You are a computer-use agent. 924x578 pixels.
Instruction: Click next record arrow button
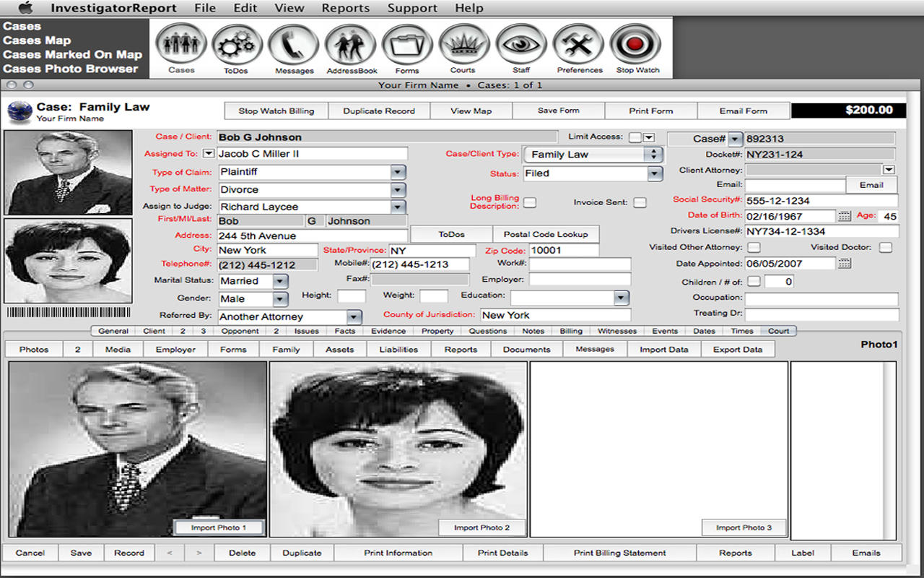pyautogui.click(x=199, y=553)
